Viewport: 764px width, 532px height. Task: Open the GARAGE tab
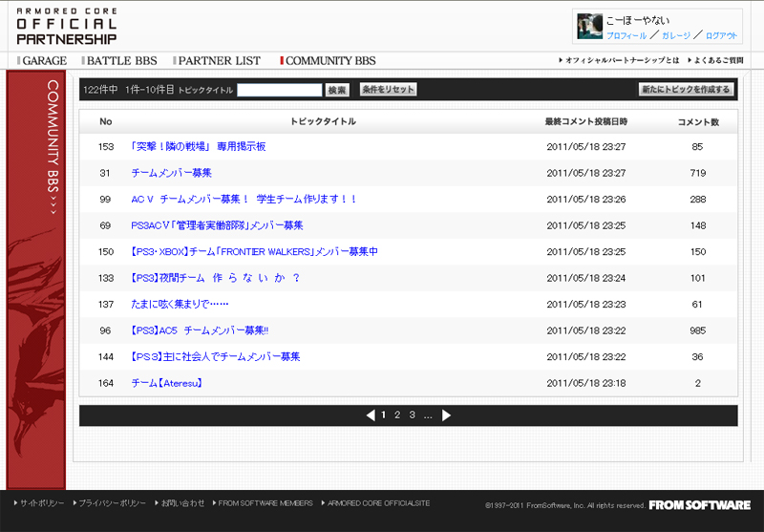44,61
